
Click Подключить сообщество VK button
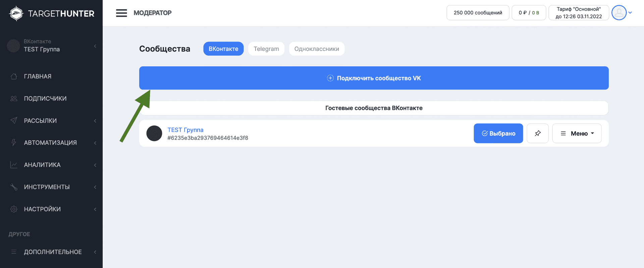point(374,78)
